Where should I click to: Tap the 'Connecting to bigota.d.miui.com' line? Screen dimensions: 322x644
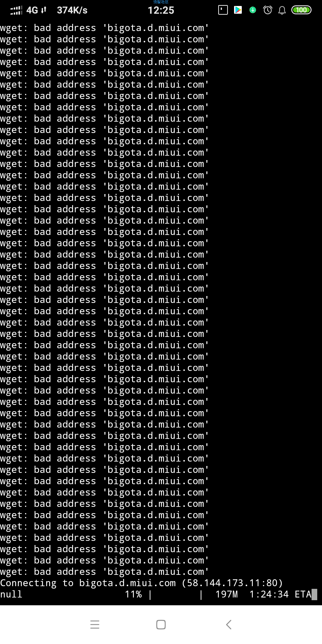tap(141, 583)
